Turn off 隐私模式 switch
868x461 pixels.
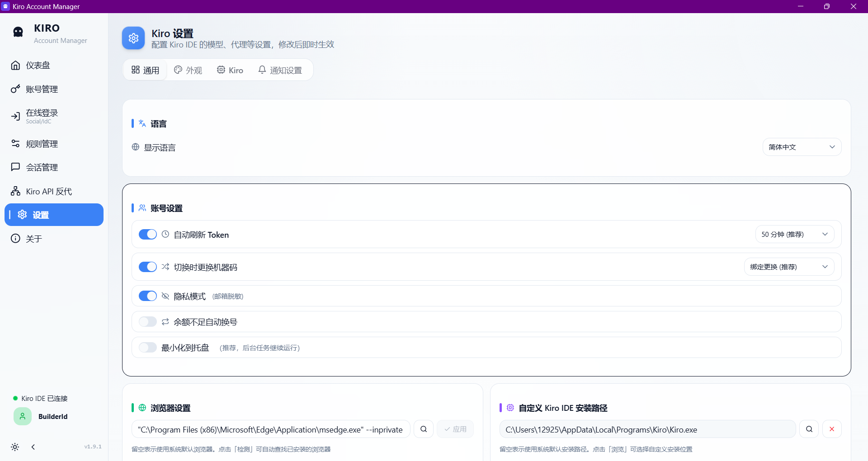pyautogui.click(x=147, y=296)
